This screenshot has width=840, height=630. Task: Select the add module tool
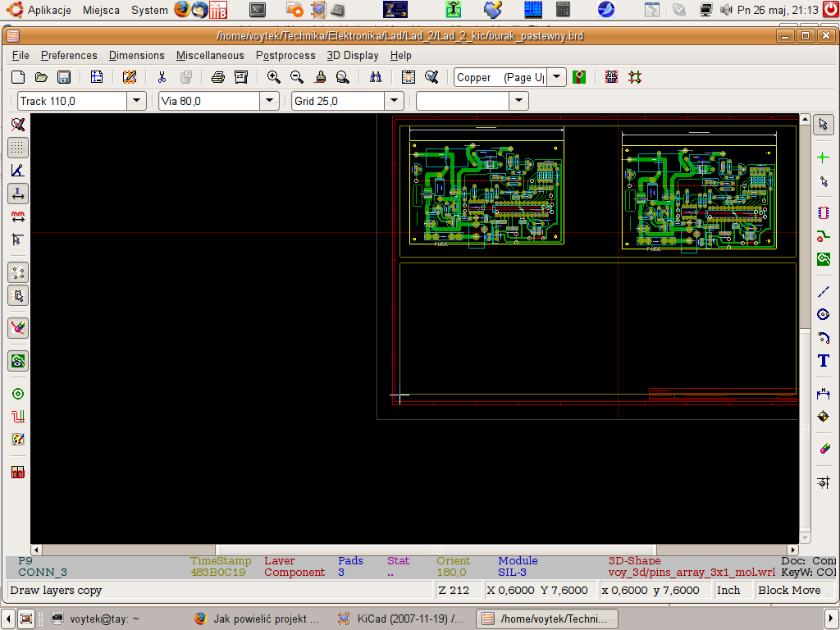click(x=824, y=212)
